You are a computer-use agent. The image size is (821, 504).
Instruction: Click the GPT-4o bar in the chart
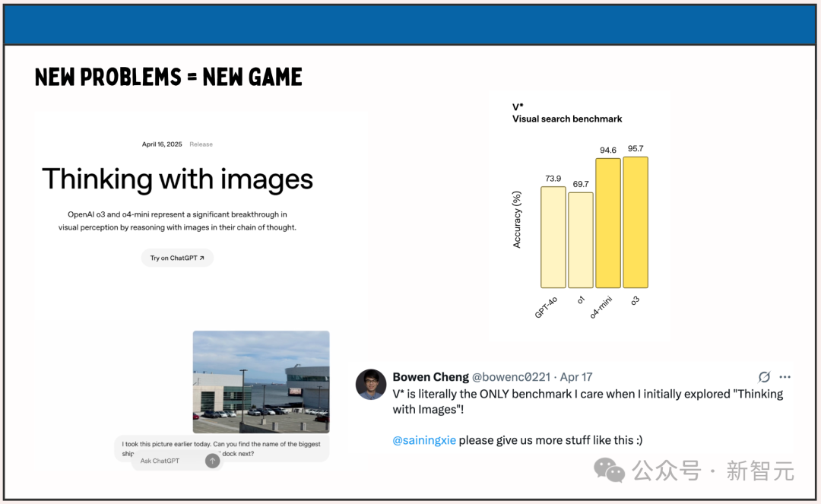[x=553, y=237]
